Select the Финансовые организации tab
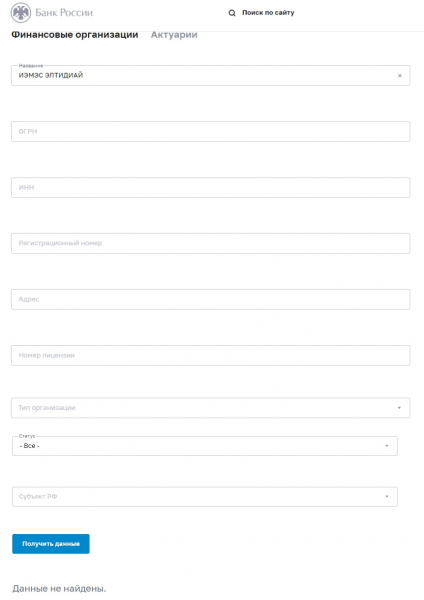The width and height of the screenshot is (424, 600). click(75, 35)
